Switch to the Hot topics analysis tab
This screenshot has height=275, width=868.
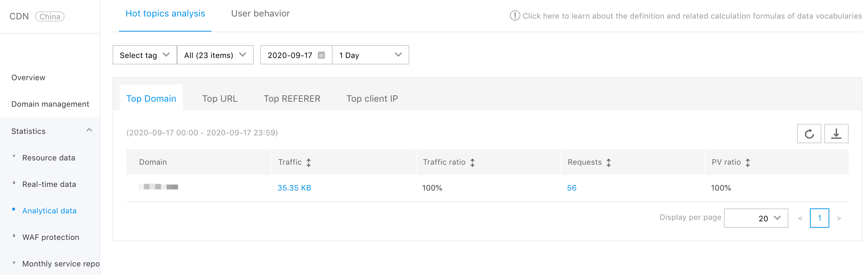pos(165,14)
